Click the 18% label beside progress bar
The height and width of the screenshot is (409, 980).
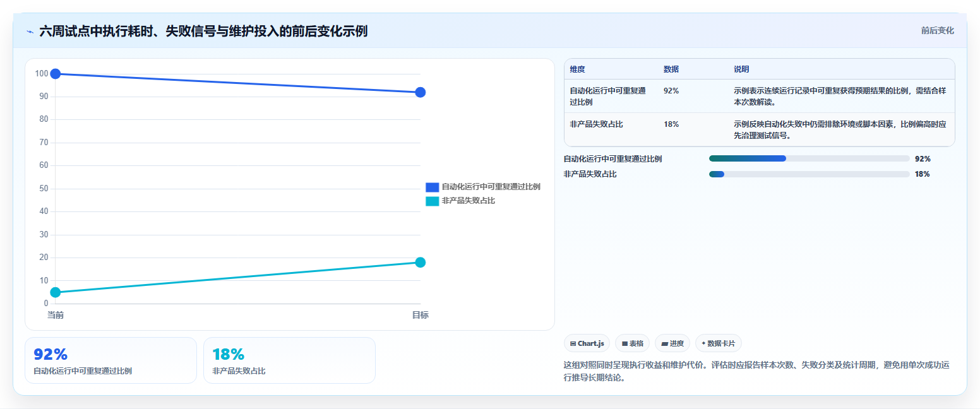[922, 174]
